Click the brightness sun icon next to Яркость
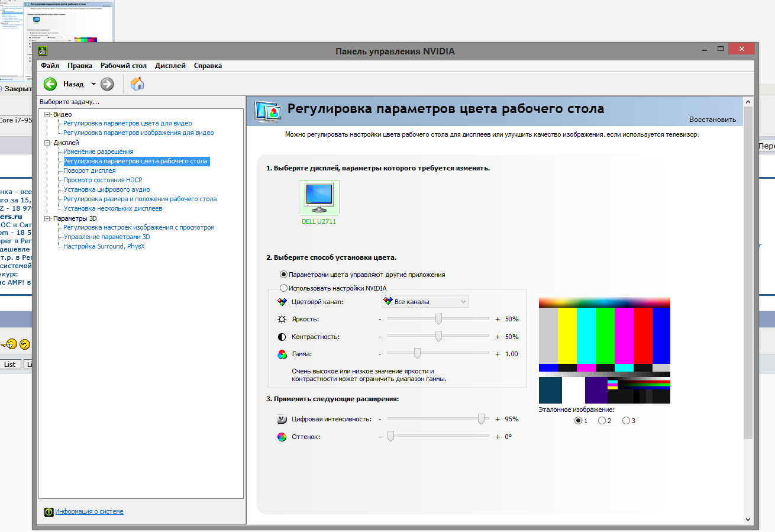Viewport: 775px width, 532px height. point(282,319)
